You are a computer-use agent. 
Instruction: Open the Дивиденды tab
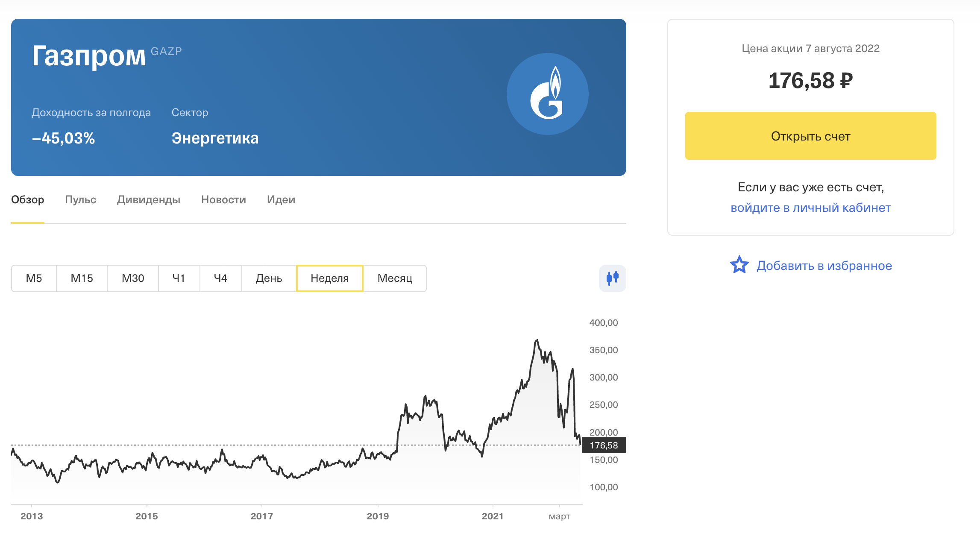(x=149, y=199)
